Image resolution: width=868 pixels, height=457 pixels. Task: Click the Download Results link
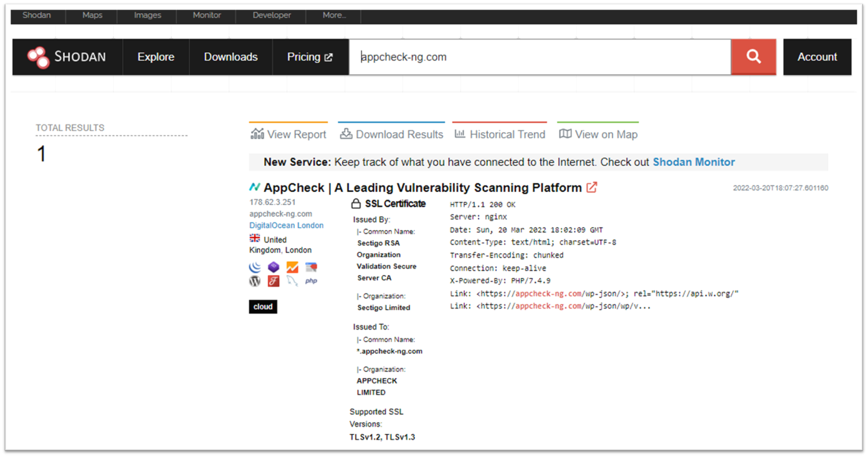tap(391, 134)
